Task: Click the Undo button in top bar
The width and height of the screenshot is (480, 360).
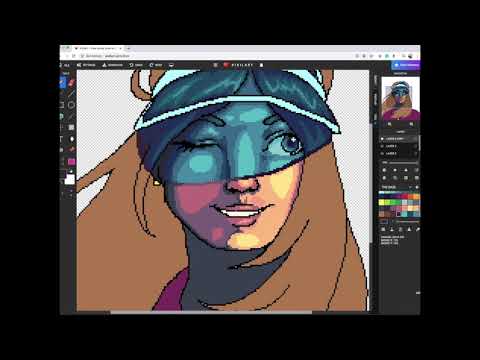Action: [x=136, y=65]
